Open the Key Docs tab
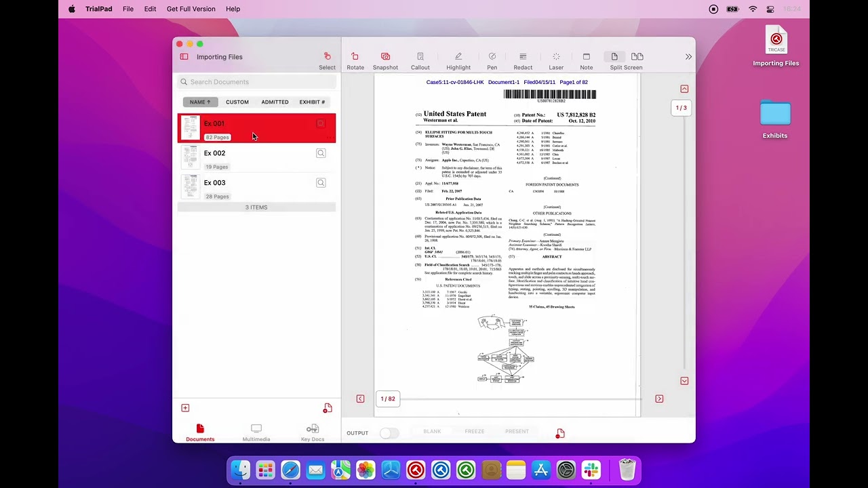 313,433
